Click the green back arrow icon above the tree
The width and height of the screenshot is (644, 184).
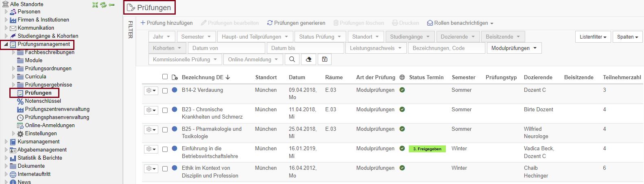(111, 4)
